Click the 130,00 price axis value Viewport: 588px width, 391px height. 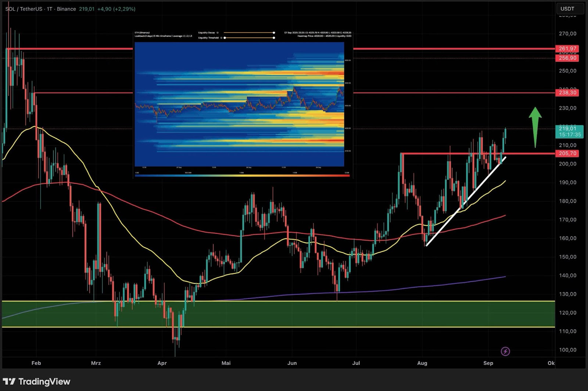(567, 294)
